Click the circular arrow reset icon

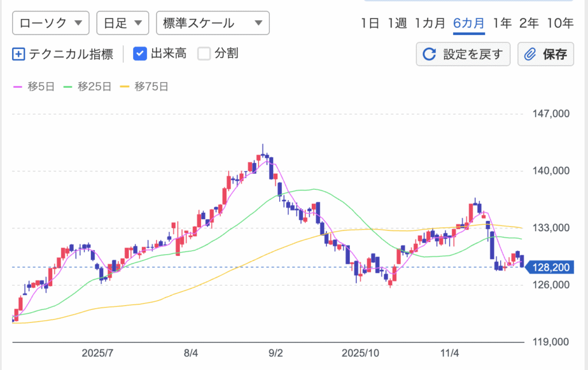pos(429,54)
